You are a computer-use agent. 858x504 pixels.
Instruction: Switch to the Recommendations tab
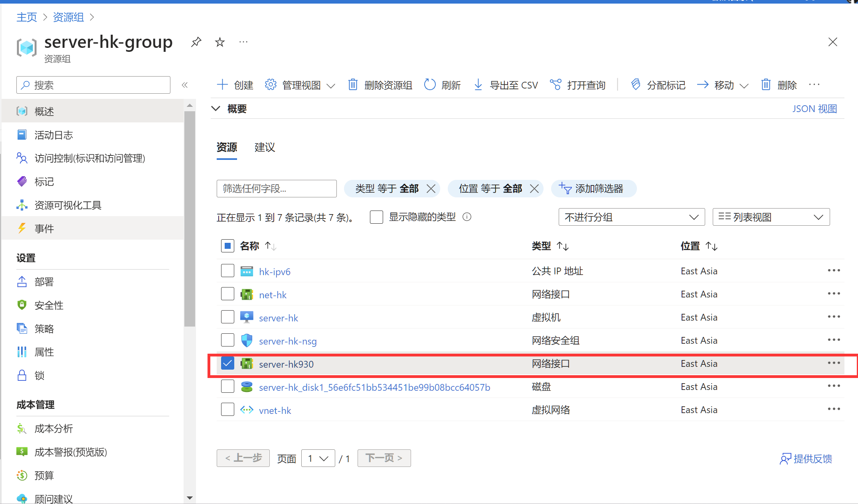pos(265,148)
